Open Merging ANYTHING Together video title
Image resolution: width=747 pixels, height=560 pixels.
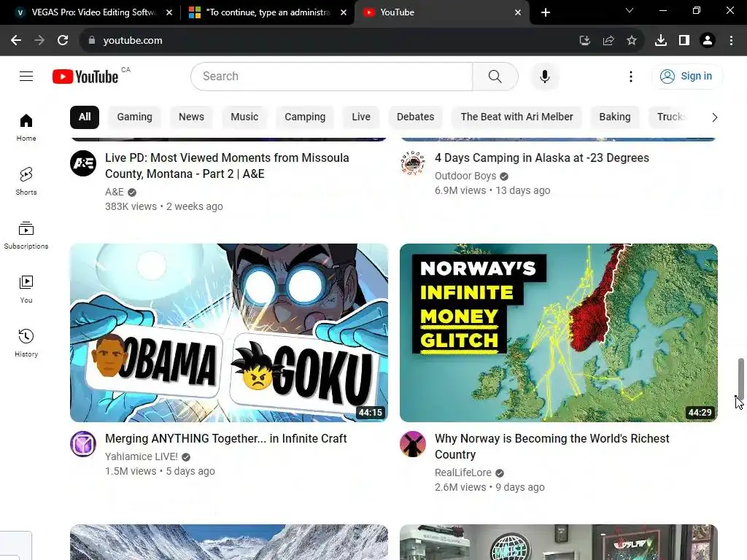[x=226, y=438]
